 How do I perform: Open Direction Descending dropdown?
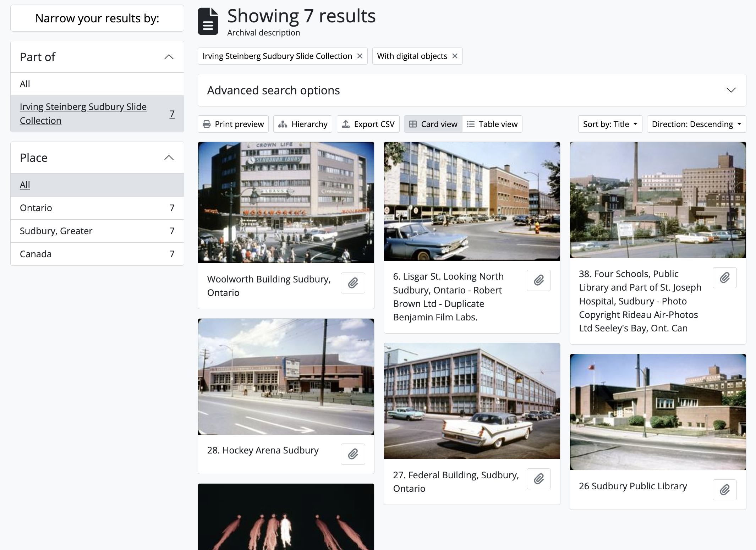[x=696, y=124]
